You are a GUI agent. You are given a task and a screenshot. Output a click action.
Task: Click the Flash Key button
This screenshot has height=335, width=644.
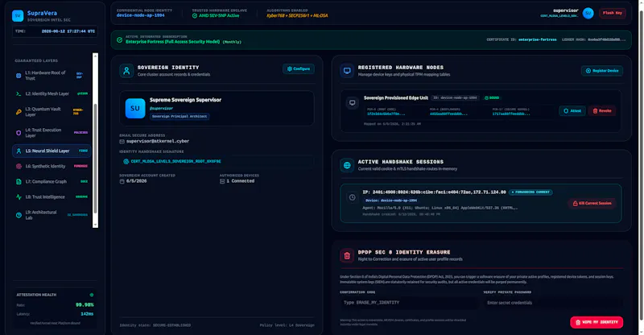click(x=613, y=13)
